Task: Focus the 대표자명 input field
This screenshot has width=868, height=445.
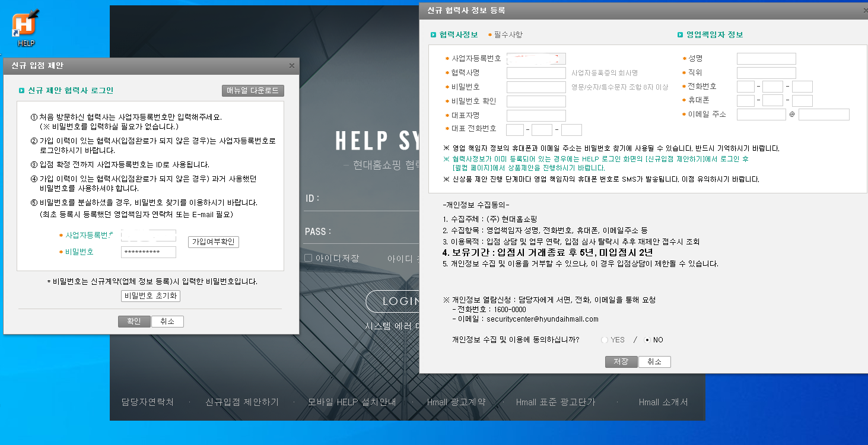Action: pos(536,116)
